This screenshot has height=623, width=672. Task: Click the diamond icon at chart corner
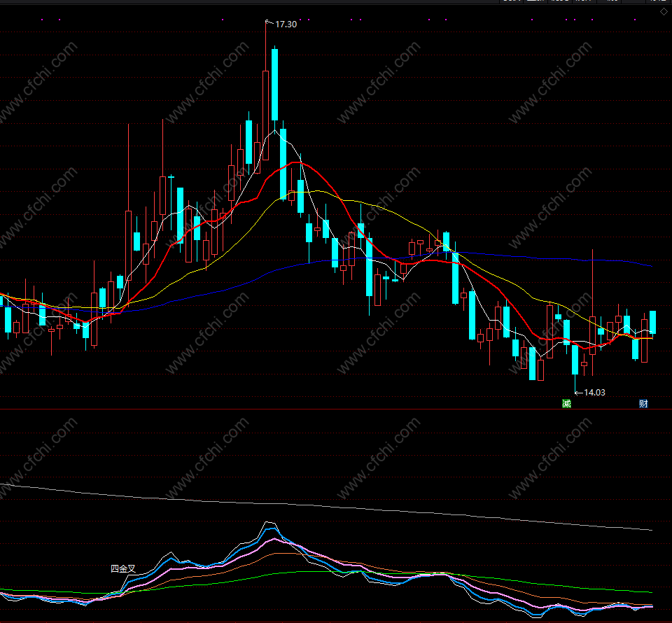tap(664, 12)
